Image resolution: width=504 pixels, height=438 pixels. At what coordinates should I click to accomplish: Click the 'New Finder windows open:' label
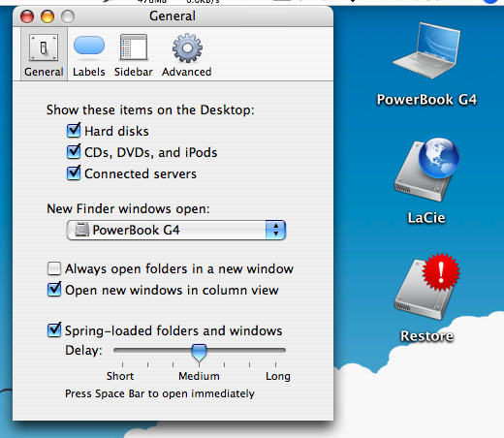click(x=128, y=208)
